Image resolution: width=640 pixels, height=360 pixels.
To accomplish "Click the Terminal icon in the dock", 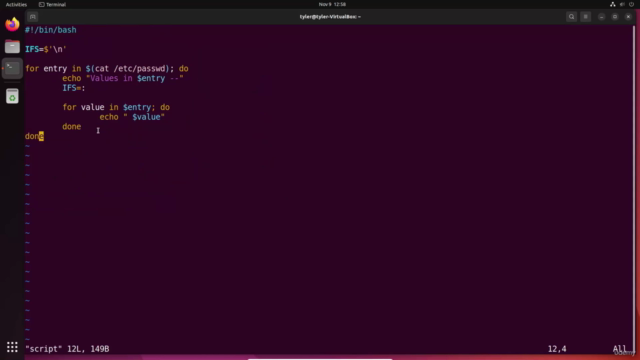I will pos(12,68).
